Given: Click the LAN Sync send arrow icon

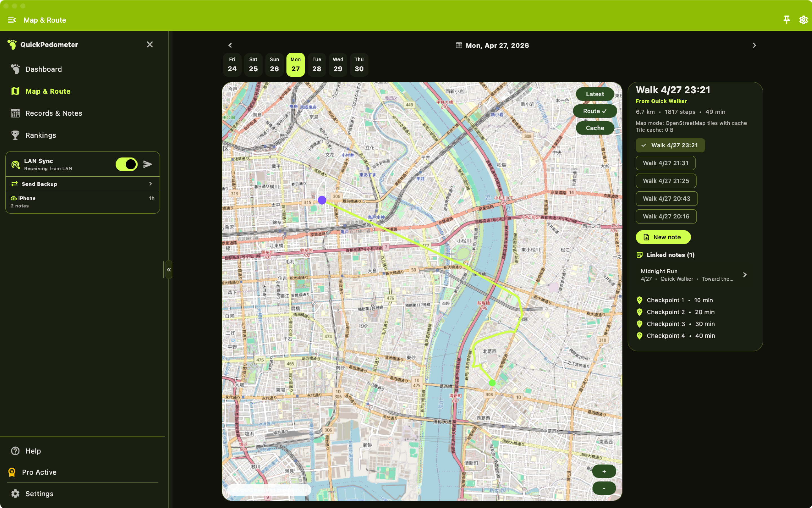Looking at the screenshot, I should [x=148, y=164].
